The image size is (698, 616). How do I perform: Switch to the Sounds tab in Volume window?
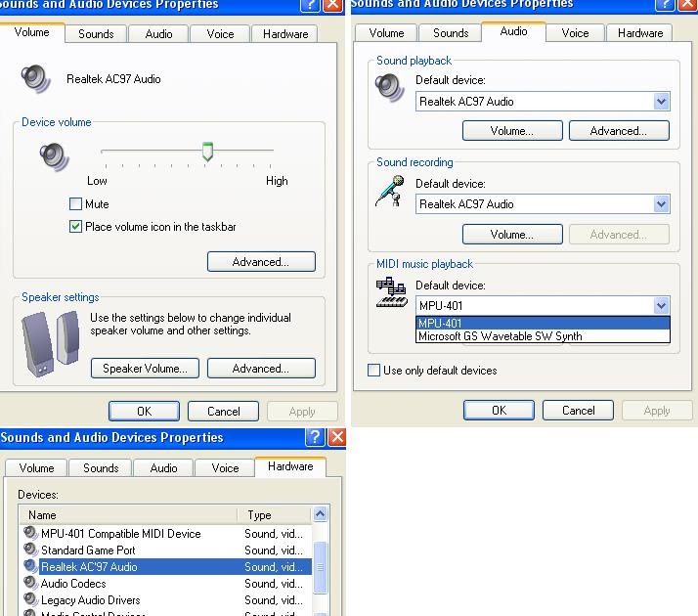(x=96, y=34)
